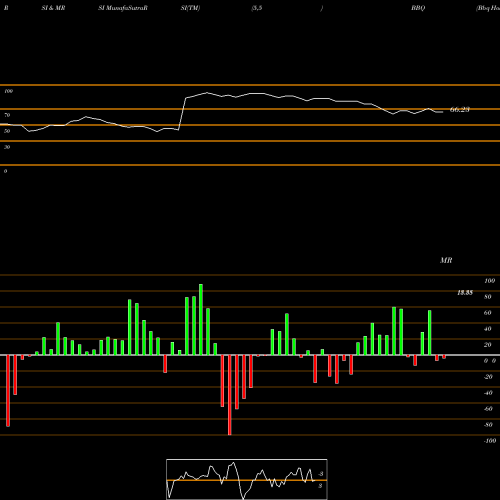Screen dimensions: 500x500
Task: Click the (3,5 parameter text
Action: tap(257, 8)
